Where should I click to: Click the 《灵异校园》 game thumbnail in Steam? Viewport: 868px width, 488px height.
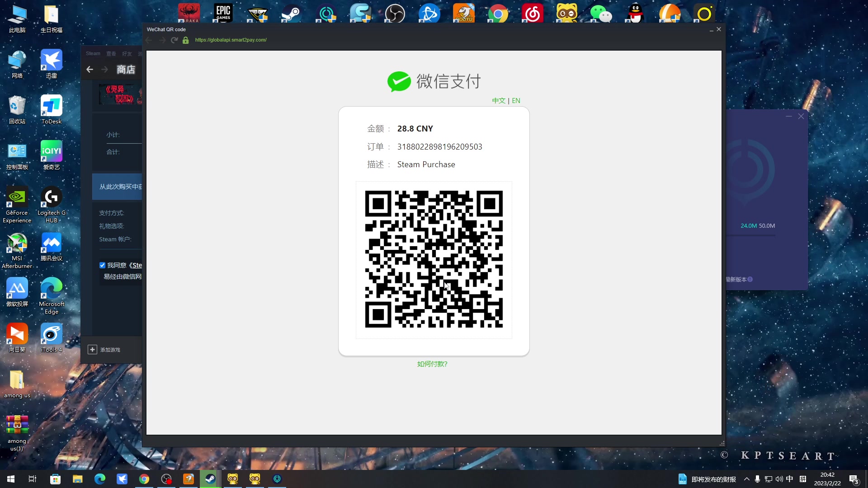tap(121, 94)
